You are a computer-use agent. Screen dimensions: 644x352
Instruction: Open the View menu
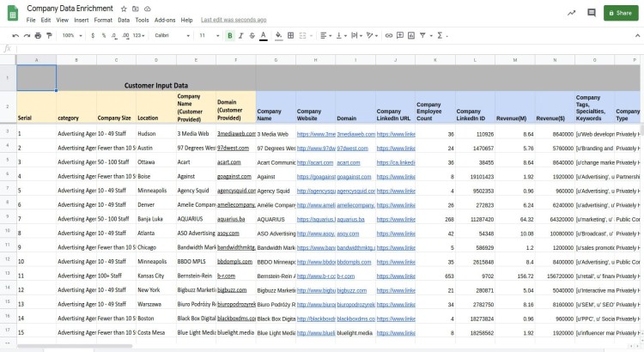pos(63,20)
